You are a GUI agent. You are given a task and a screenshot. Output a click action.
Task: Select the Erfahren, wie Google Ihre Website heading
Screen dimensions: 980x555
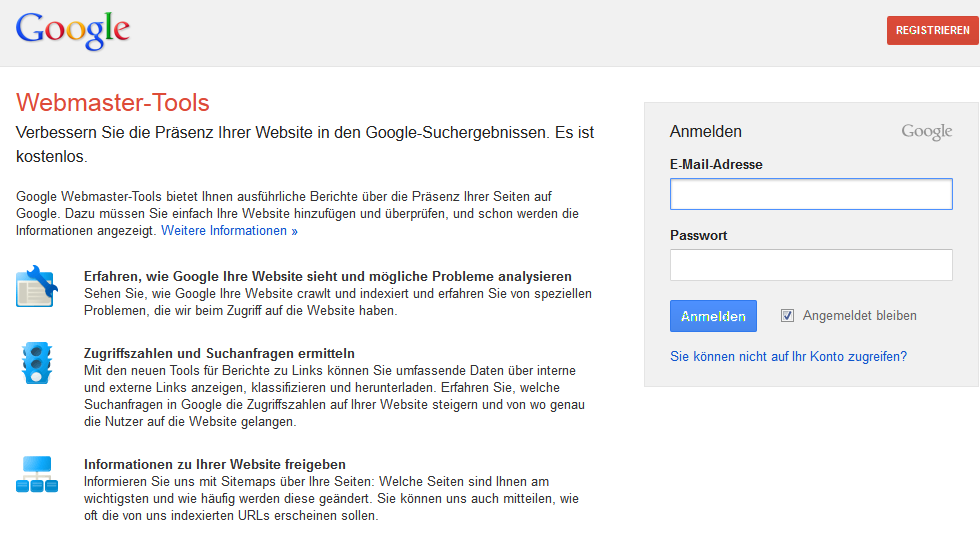[x=328, y=276]
